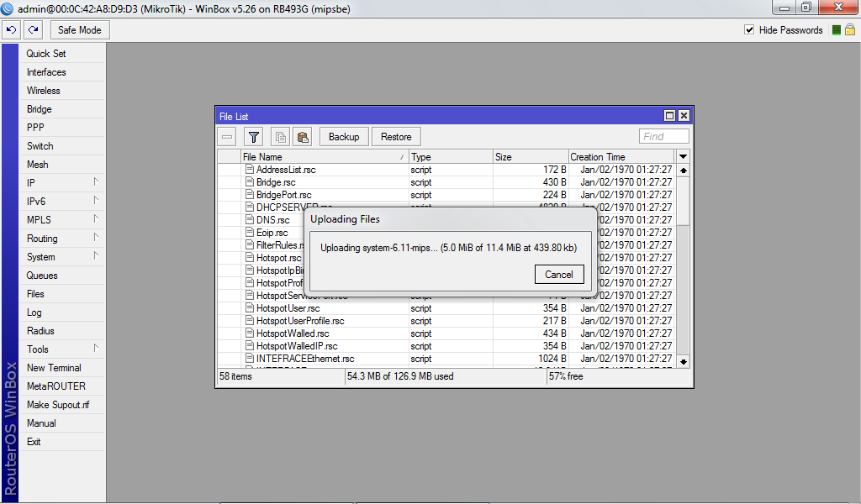861x504 pixels.
Task: Close the File List window
Action: point(684,116)
